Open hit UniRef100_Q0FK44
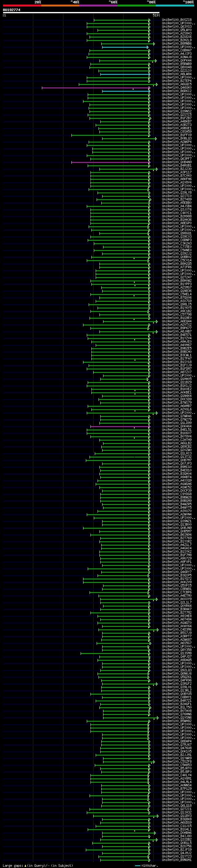Image resolution: width=197 pixels, height=868 pixels. (x=177, y=60)
